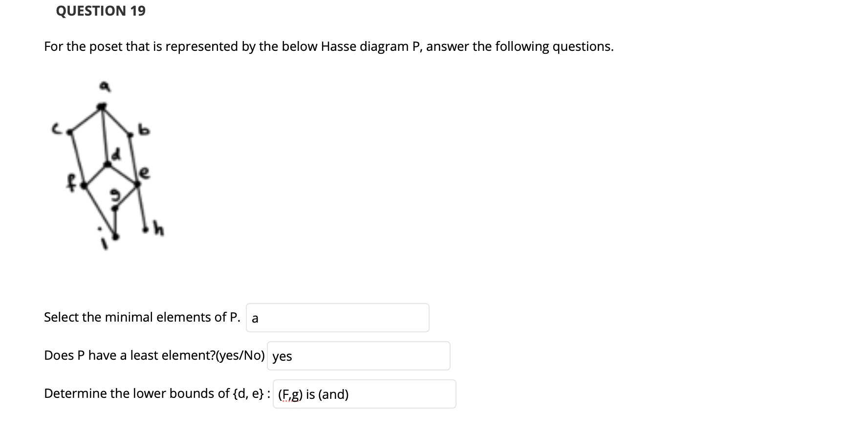This screenshot has height=435, width=868.
Task: Click node i in the Hasse diagram
Action: [115, 236]
